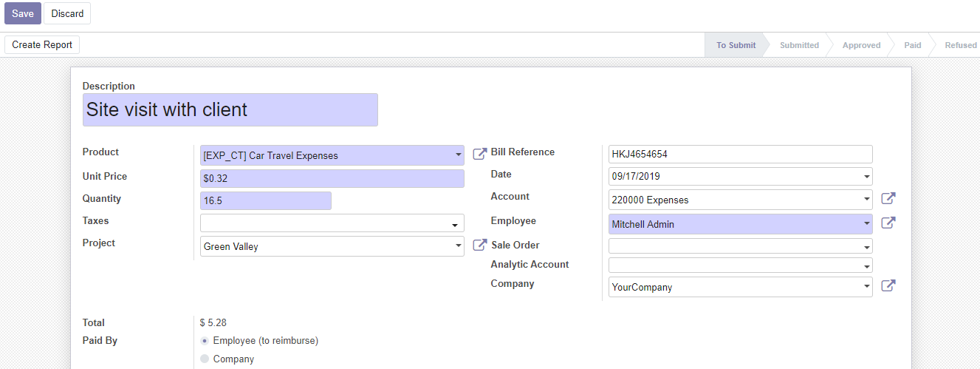The height and width of the screenshot is (369, 980).
Task: Open the Product dropdown list
Action: click(457, 156)
